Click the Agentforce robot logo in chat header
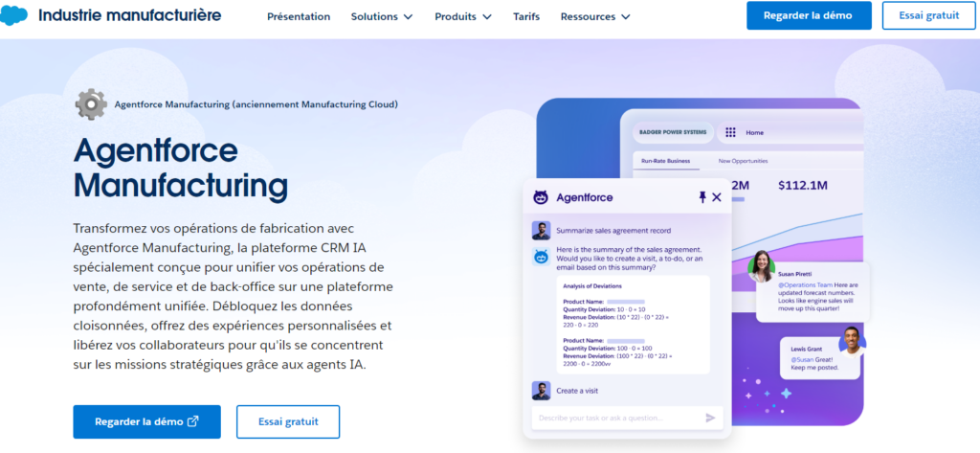Viewport: 980px width, 453px height. tap(541, 197)
